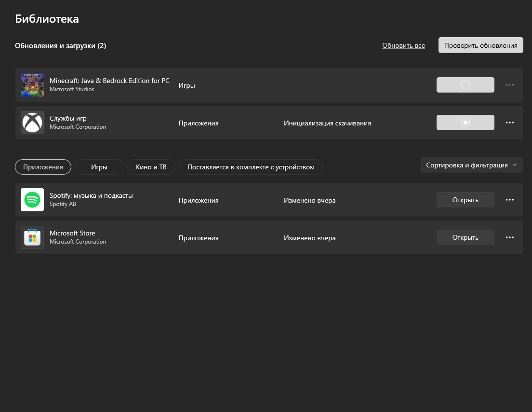Open more options for Spotify row
Viewport: 532px width, 412px height.
click(510, 200)
